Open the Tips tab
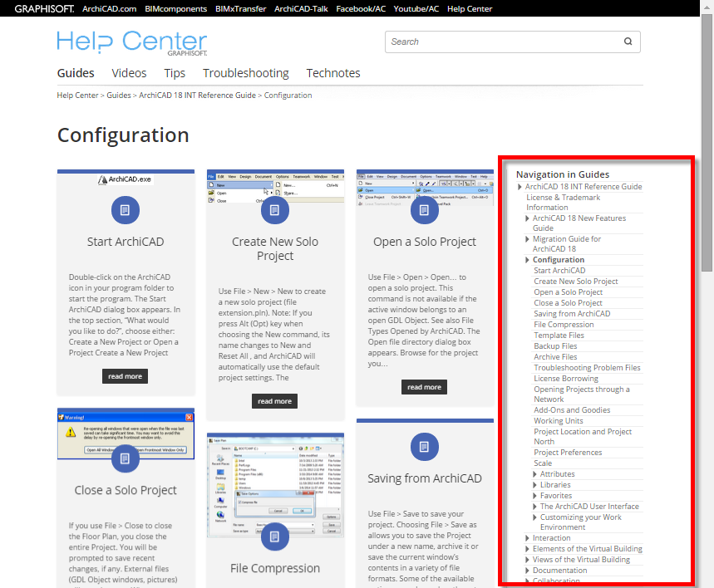This screenshot has width=714, height=588. pos(175,73)
